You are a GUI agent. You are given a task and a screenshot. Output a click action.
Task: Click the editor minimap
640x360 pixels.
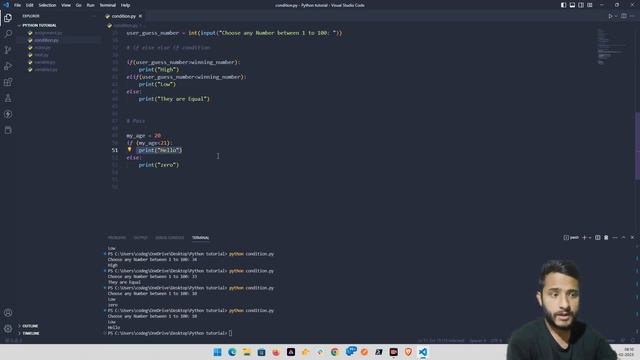(612, 47)
